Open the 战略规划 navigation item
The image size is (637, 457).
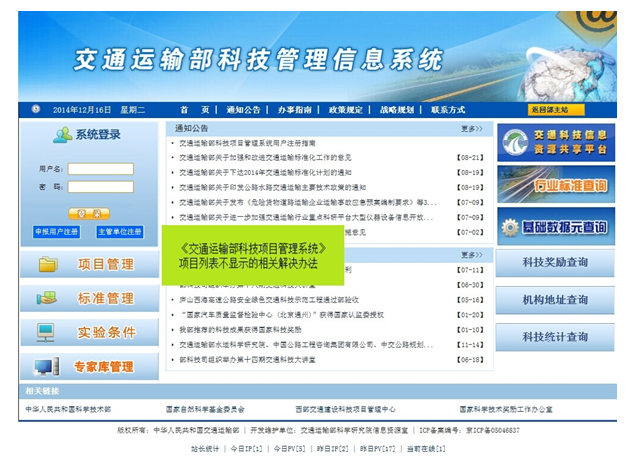point(397,110)
